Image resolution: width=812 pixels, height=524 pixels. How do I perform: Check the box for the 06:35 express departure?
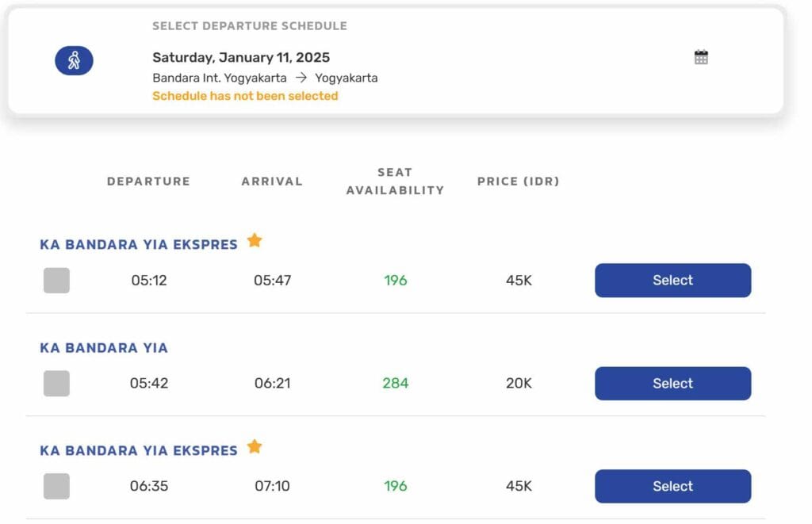(x=56, y=486)
